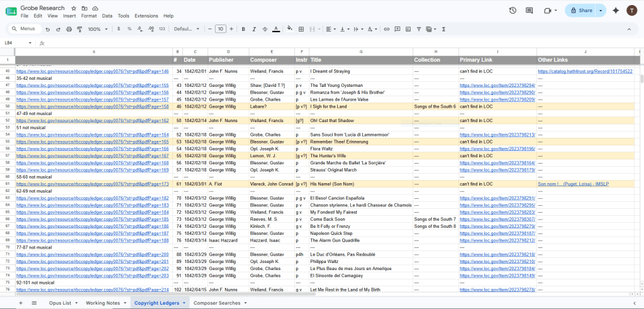Toggle italic formatting
Viewport: 644px width, 309px height.
254,29
